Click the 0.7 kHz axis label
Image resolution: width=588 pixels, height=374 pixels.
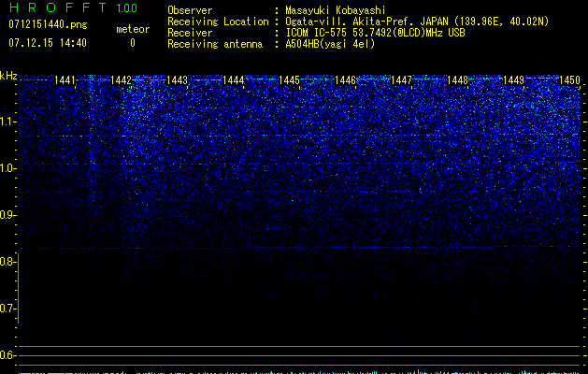click(x=7, y=309)
